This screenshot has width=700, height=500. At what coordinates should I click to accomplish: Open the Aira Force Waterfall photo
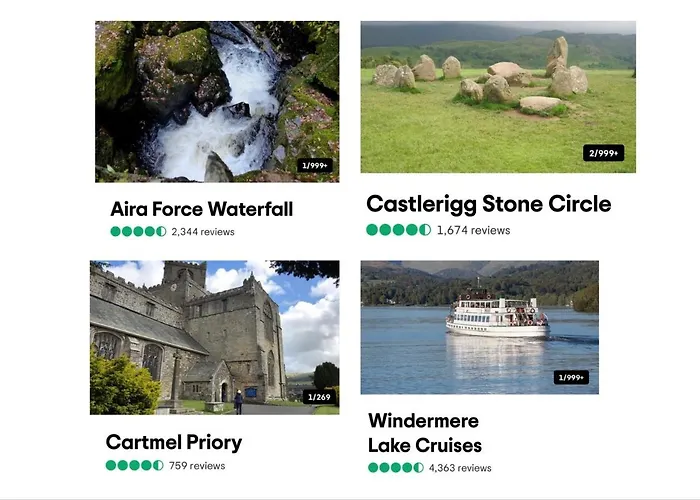pos(216,100)
